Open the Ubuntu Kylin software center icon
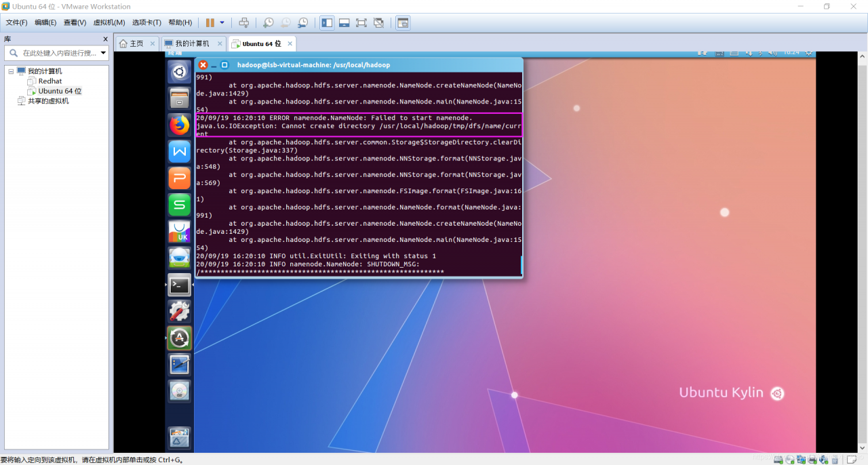The height and width of the screenshot is (465, 868). 180,231
